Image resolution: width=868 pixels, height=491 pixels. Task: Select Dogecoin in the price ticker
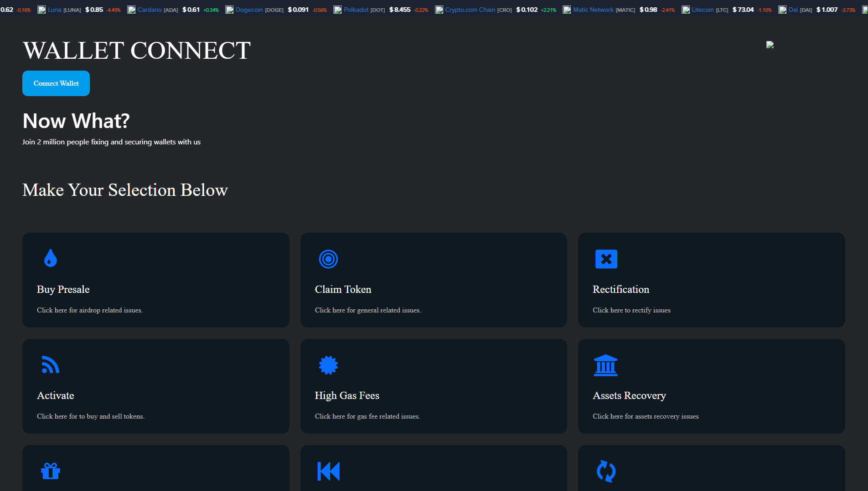(x=249, y=10)
